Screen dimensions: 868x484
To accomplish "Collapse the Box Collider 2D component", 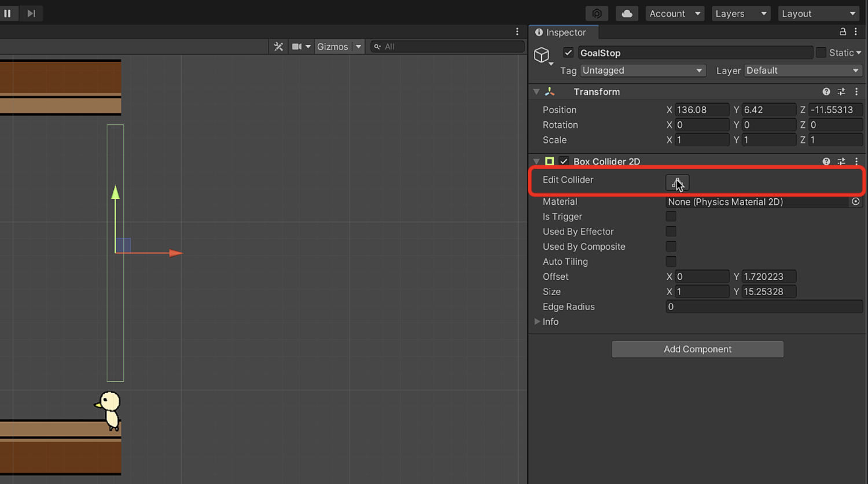I will tap(536, 161).
